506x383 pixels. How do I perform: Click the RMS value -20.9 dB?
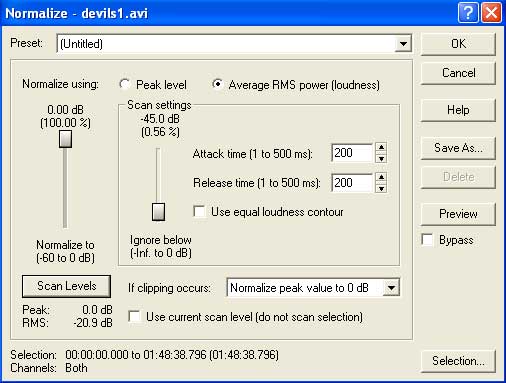tap(93, 323)
